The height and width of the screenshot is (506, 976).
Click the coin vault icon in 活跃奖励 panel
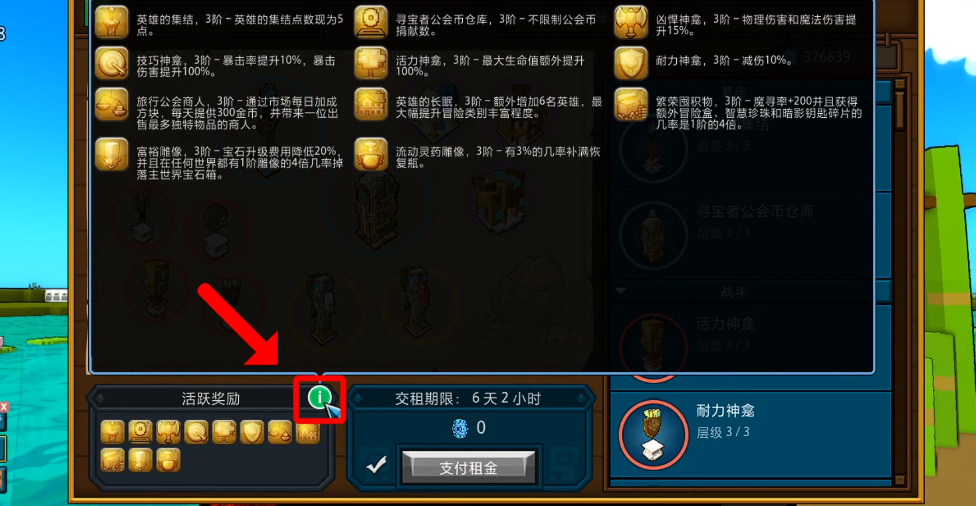[x=140, y=431]
